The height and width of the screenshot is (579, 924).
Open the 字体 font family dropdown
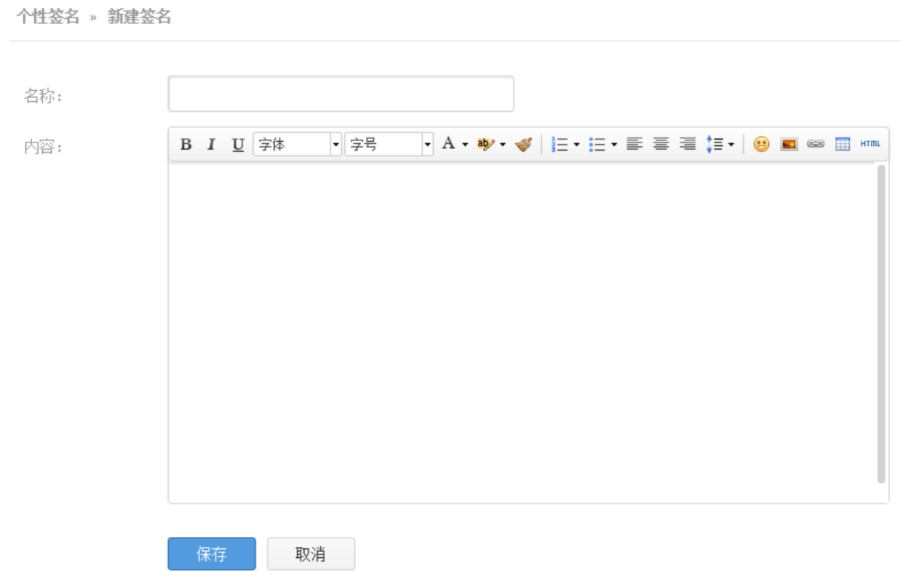click(x=297, y=144)
